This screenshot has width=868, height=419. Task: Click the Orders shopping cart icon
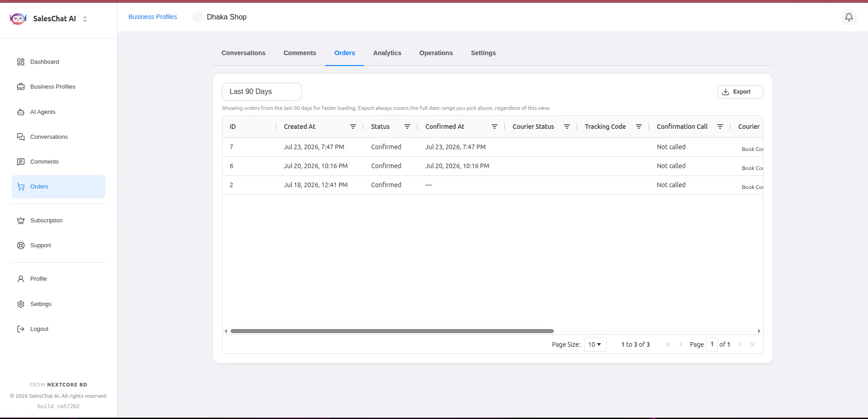point(21,187)
